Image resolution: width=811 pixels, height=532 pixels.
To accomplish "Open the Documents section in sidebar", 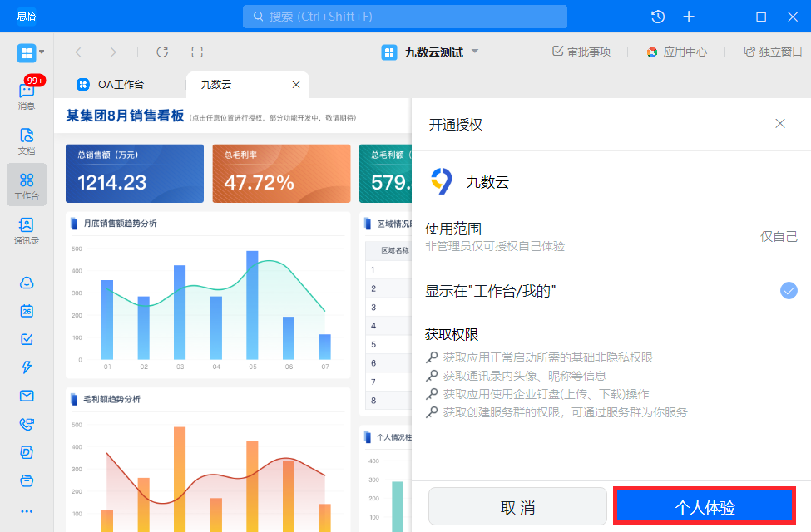I will tap(27, 141).
